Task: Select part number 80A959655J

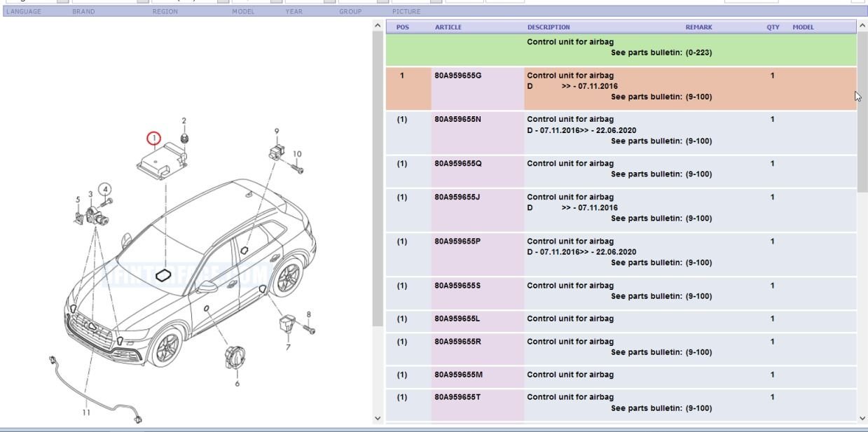Action: (x=456, y=197)
